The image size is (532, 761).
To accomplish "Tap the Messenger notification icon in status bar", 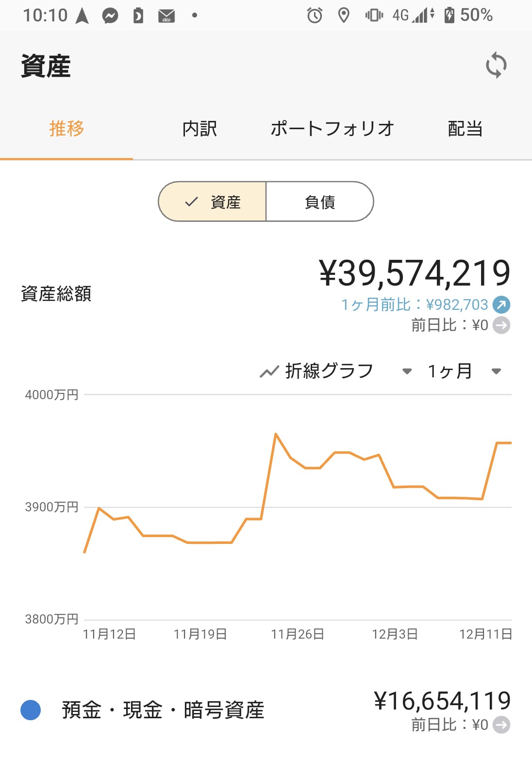I will point(110,16).
